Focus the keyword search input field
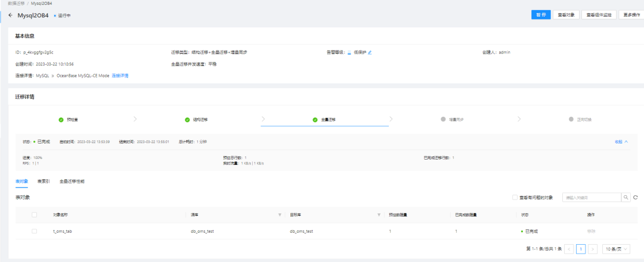 [592, 197]
